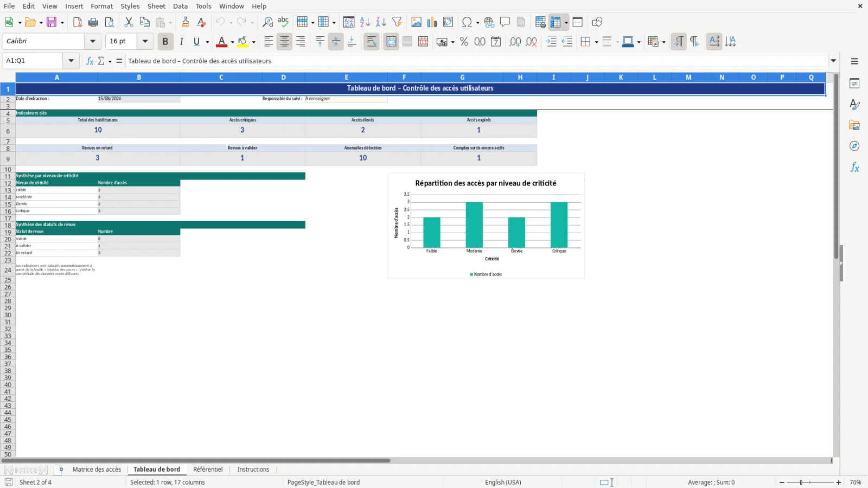Click zoom in plus button

[839, 483]
